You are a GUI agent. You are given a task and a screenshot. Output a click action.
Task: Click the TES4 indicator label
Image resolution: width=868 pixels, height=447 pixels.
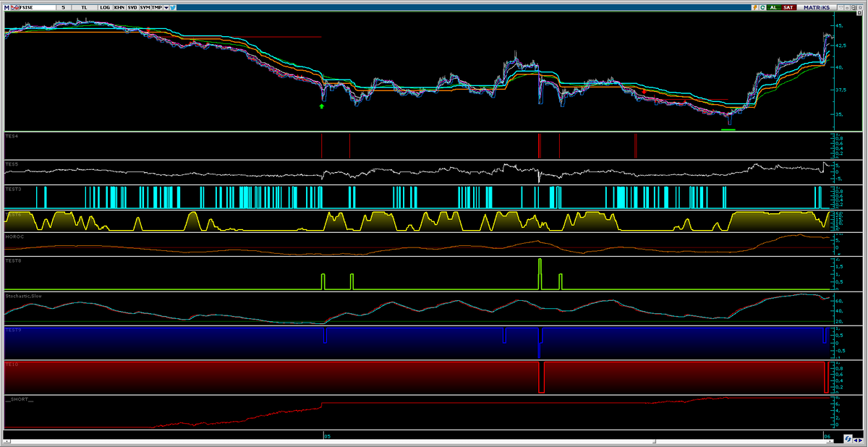click(11, 135)
